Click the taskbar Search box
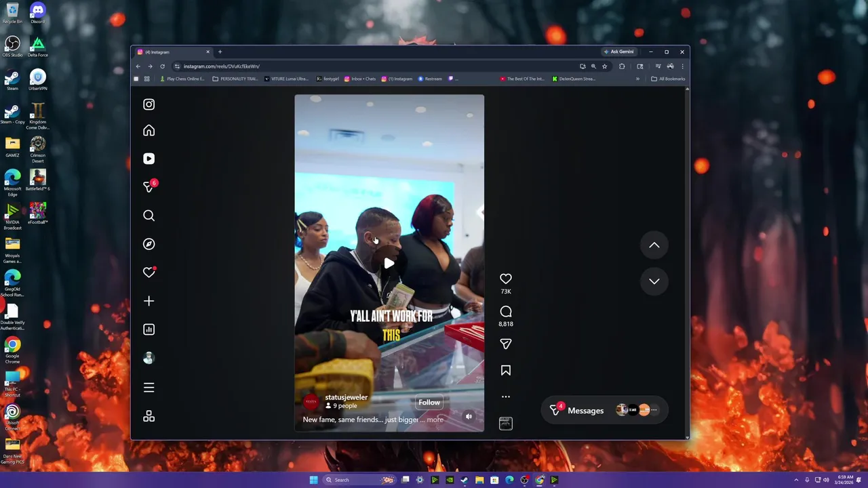Viewport: 868px width, 488px height. 359,480
